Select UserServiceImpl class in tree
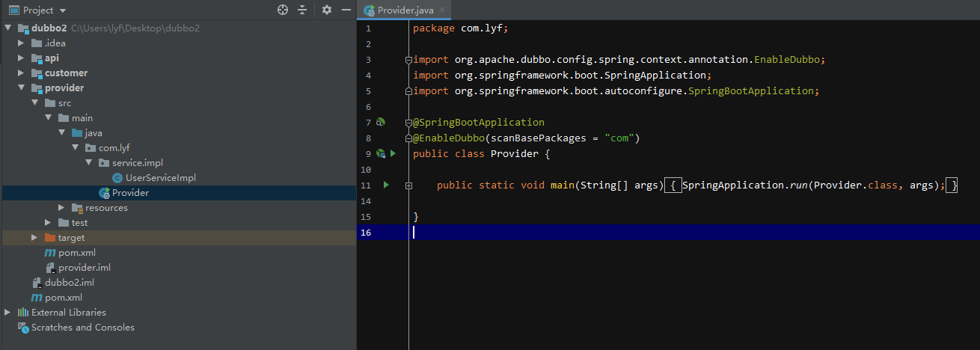This screenshot has height=350, width=980. coord(160,178)
